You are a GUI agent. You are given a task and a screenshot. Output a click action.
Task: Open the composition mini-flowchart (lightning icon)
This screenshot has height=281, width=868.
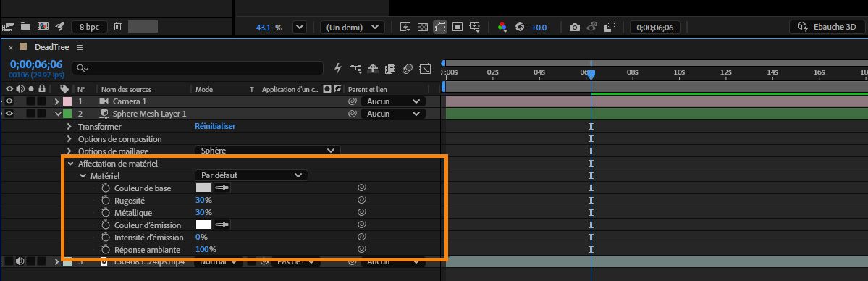tap(338, 68)
